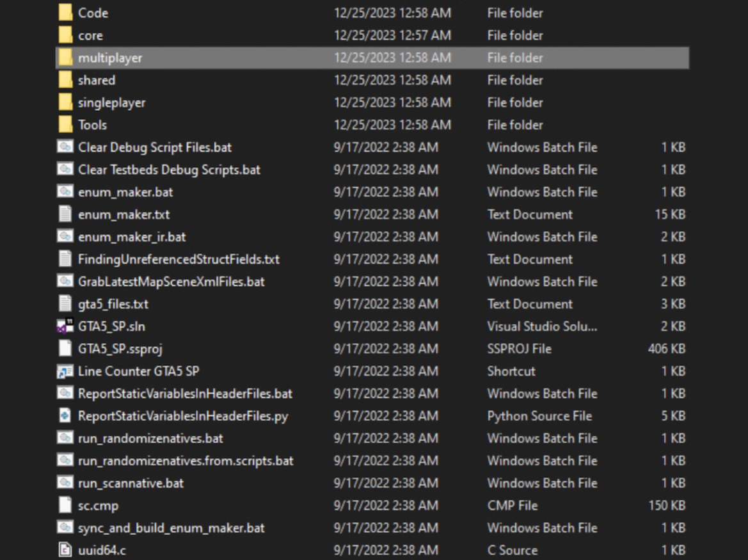Viewport: 748px width, 560px height.
Task: Click the sync_and_build_enum_maker.bat icon
Action: [x=65, y=528]
